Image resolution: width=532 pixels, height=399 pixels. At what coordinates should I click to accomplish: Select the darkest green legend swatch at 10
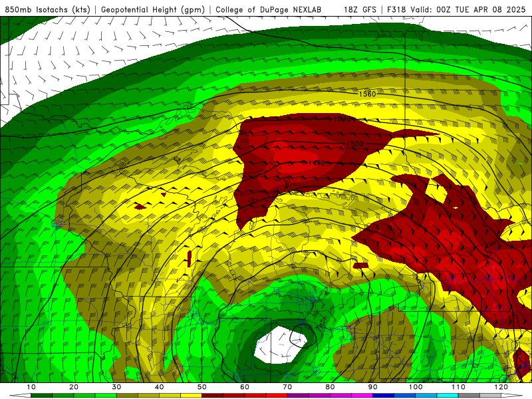(x=41, y=396)
